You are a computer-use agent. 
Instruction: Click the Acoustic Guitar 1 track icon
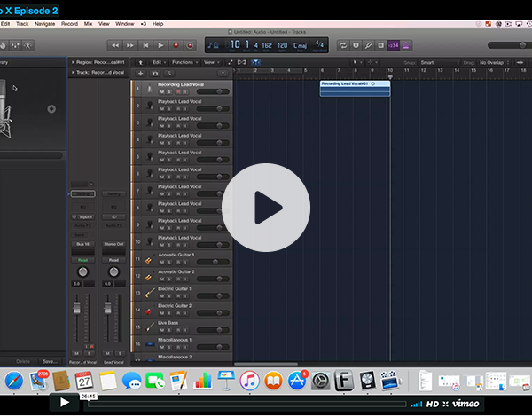coord(149,259)
